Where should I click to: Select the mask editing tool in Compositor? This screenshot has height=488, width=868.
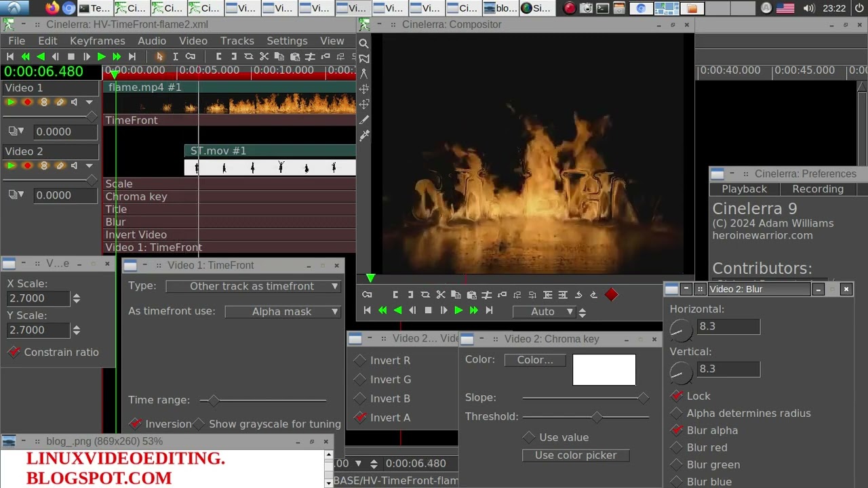[x=364, y=59]
